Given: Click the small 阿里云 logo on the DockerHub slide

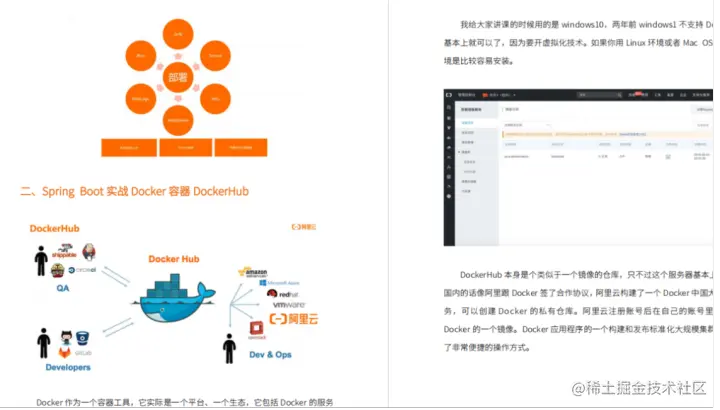Looking at the screenshot, I should (304, 227).
